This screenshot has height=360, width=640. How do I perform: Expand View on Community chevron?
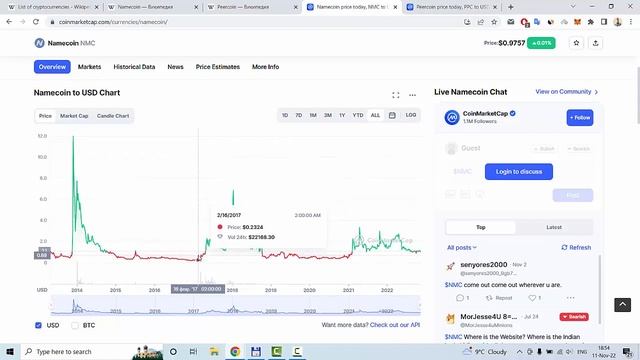[x=596, y=92]
